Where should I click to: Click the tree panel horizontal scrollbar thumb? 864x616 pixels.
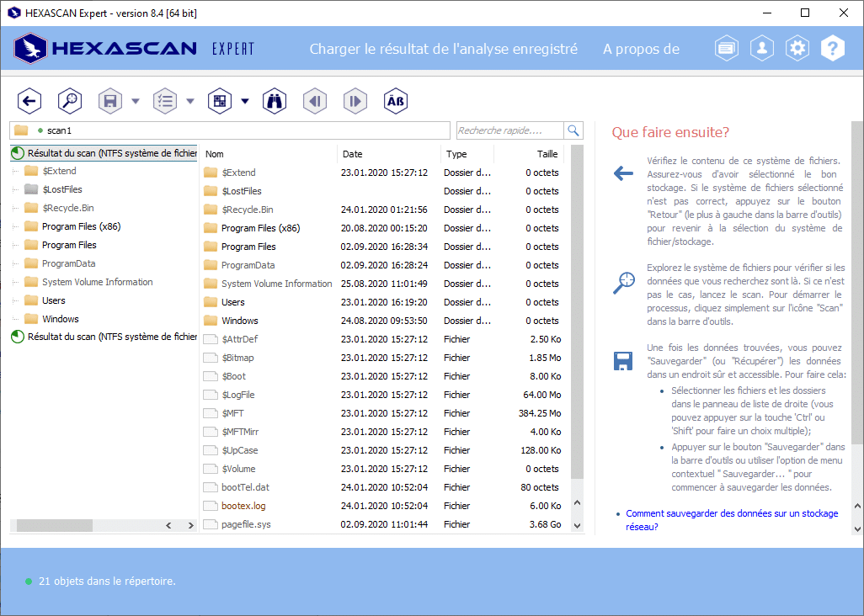click(54, 526)
